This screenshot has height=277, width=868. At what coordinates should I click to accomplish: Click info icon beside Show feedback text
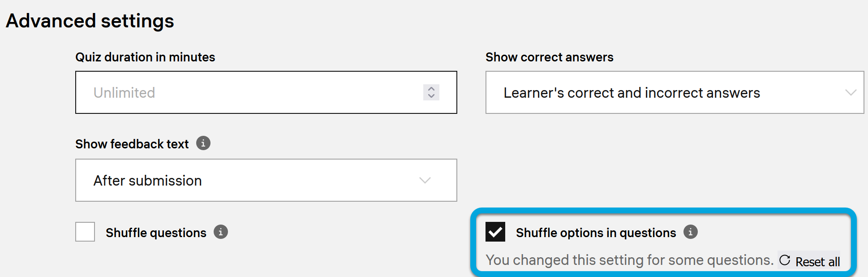[x=203, y=143]
